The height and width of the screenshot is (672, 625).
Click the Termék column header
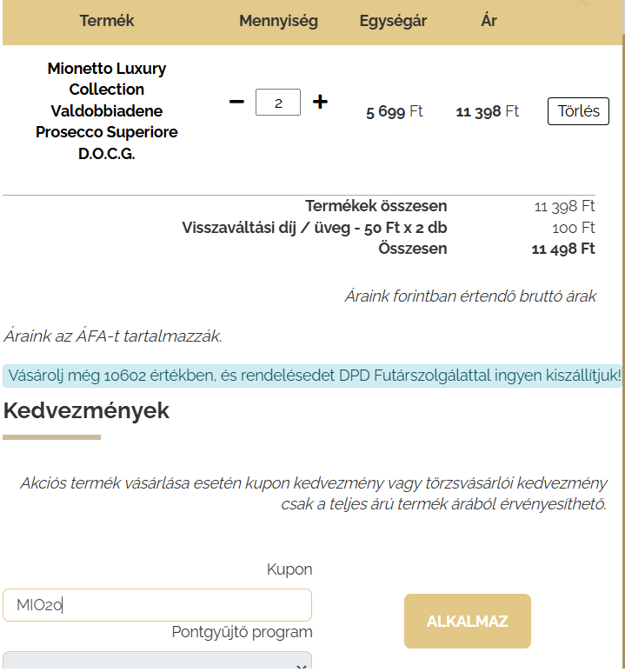click(107, 21)
